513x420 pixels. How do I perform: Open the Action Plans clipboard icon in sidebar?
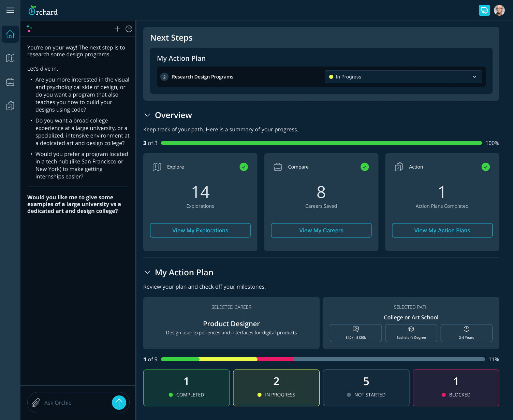coord(10,106)
